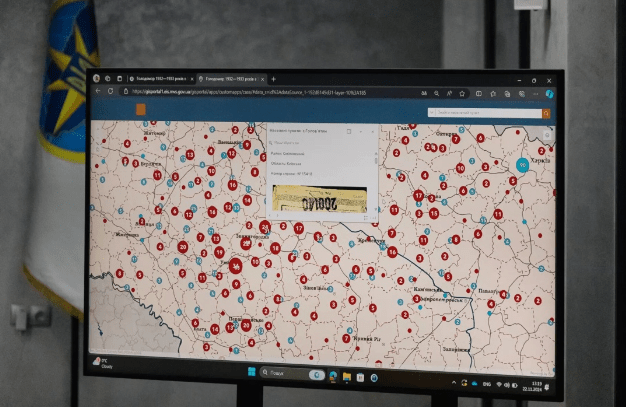Open the tab actions icon beside the profile avatar
This screenshot has width=626, height=407.
[108, 78]
